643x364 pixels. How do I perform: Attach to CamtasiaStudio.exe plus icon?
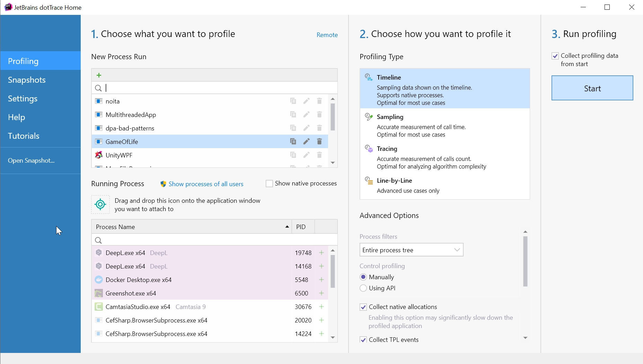[x=321, y=307]
